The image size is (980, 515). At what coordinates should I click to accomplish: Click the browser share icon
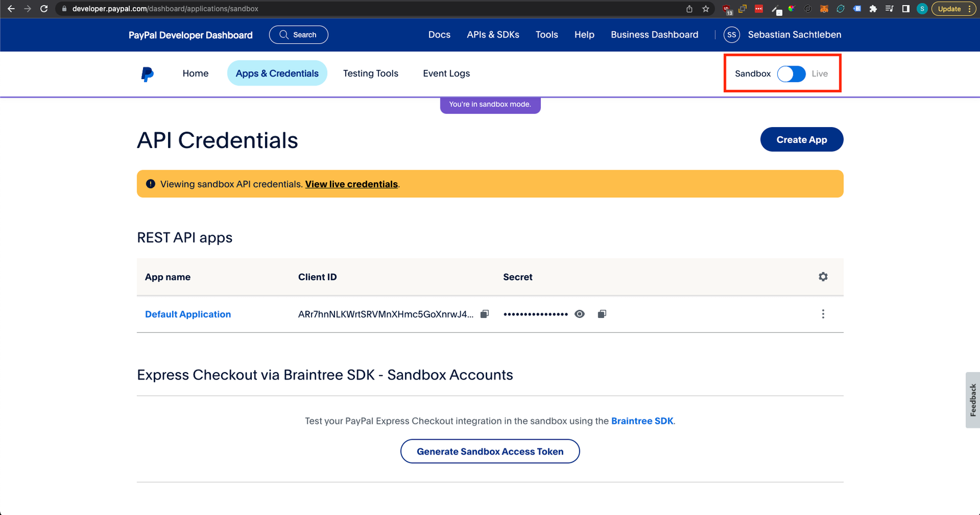pyautogui.click(x=689, y=9)
